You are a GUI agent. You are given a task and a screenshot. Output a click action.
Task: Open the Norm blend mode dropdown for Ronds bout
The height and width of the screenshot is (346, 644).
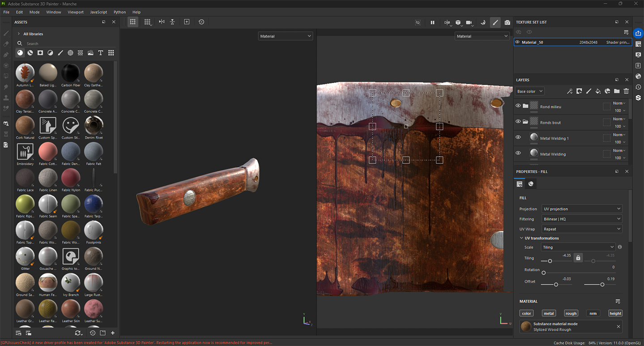[x=619, y=119]
